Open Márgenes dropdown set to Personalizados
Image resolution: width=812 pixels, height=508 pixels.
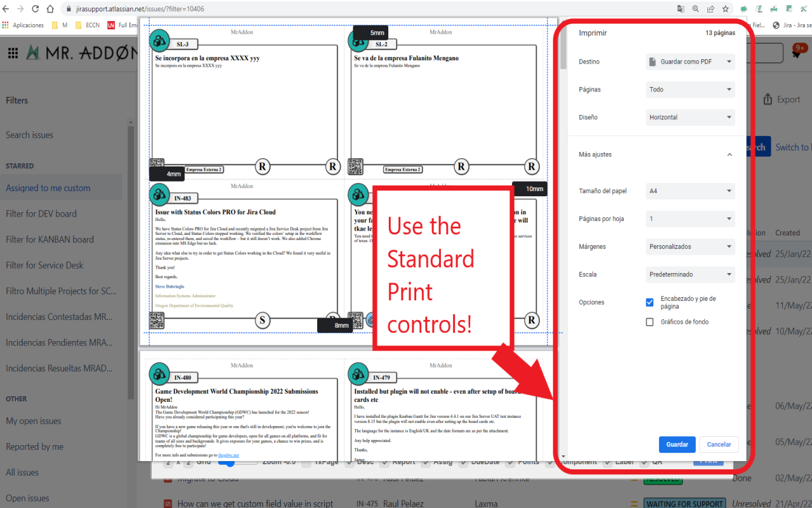click(690, 246)
